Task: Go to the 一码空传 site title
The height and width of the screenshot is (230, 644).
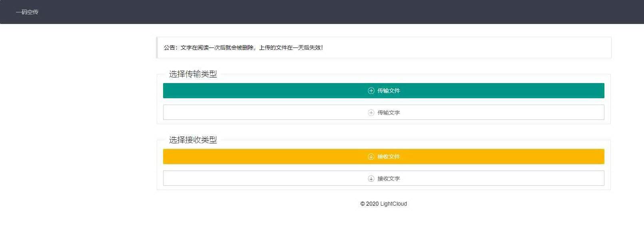Action: point(27,12)
